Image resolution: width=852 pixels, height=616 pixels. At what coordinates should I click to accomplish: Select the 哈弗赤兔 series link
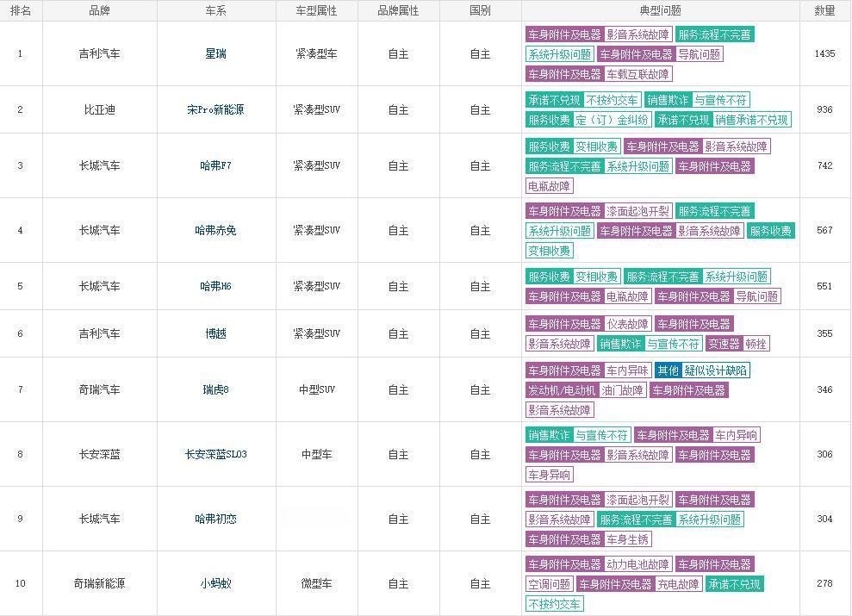click(x=215, y=230)
